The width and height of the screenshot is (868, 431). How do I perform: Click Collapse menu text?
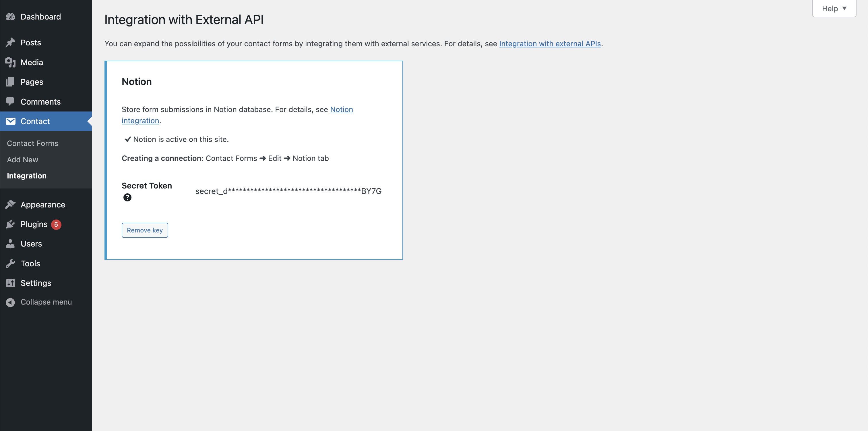click(x=46, y=302)
